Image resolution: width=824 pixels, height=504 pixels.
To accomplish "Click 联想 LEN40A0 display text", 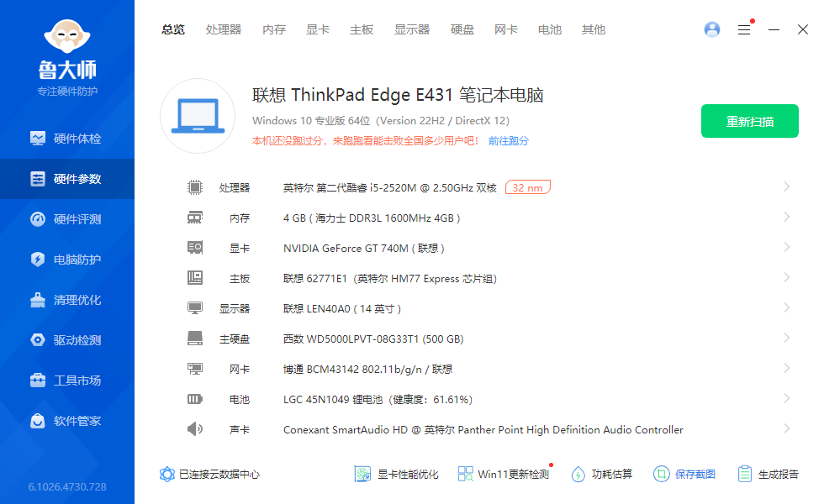I will pos(342,309).
